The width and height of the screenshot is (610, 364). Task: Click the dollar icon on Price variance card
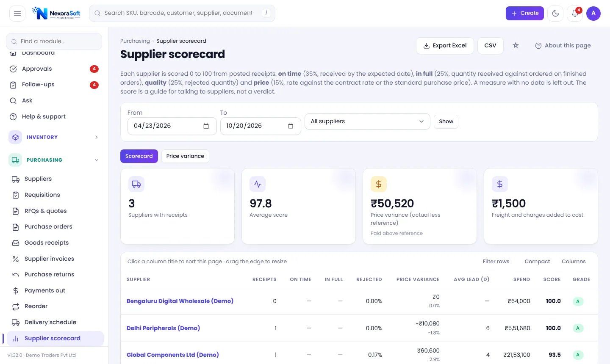pyautogui.click(x=379, y=184)
